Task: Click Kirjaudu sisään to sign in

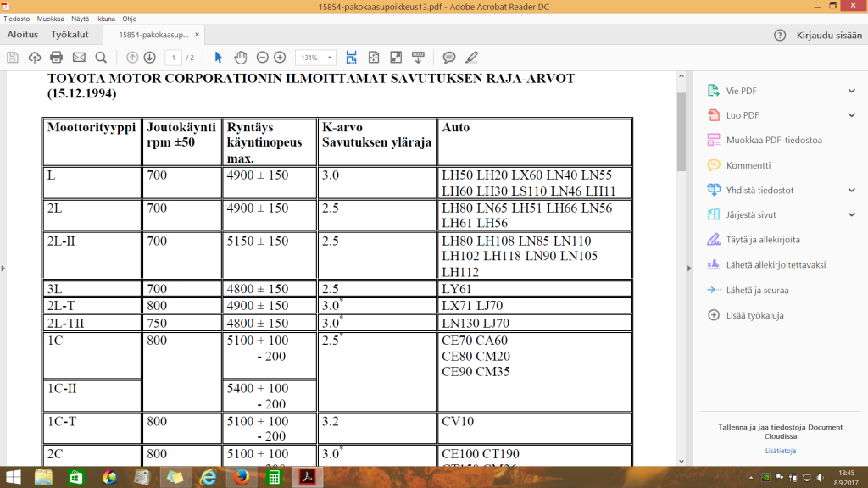Action: pyautogui.click(x=828, y=35)
